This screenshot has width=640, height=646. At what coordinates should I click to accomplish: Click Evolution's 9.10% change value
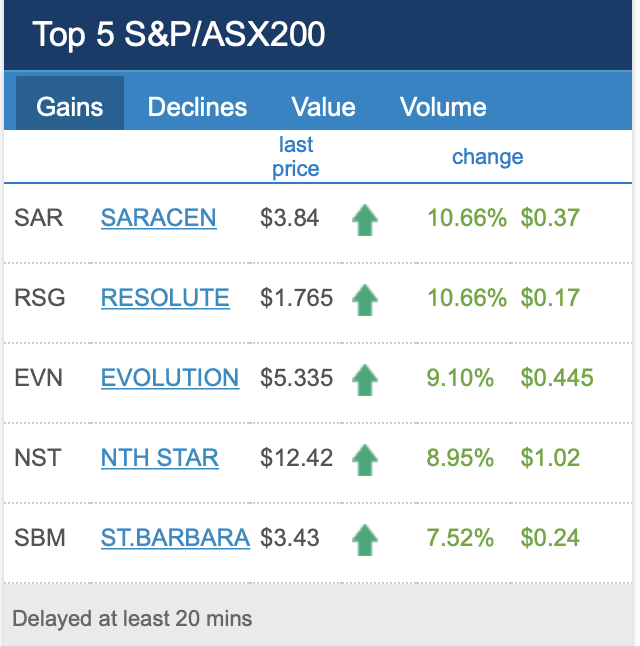460,378
